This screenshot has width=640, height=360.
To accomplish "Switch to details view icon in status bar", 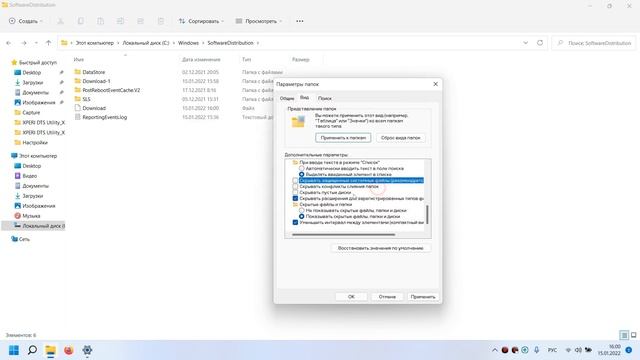I will pos(624,336).
